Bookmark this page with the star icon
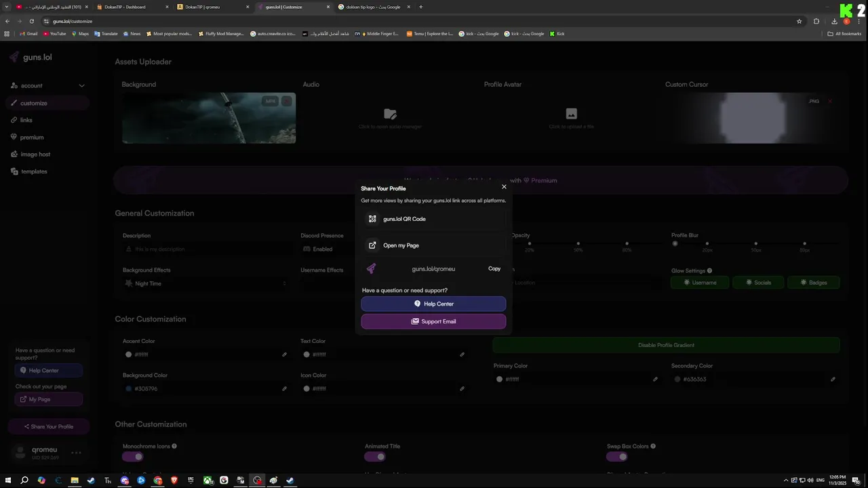This screenshot has width=868, height=488. (800, 21)
